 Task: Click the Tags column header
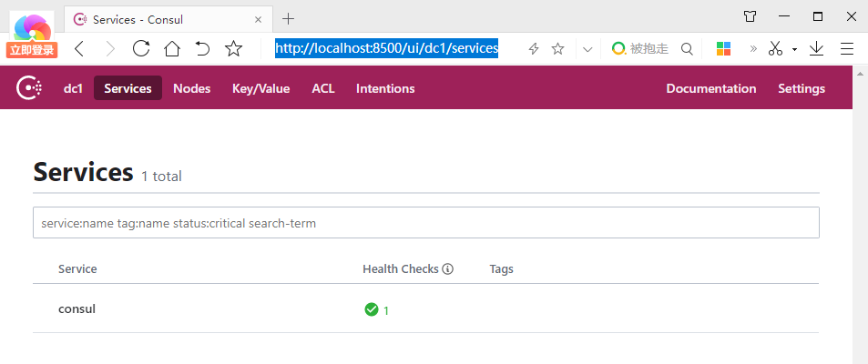pos(502,269)
